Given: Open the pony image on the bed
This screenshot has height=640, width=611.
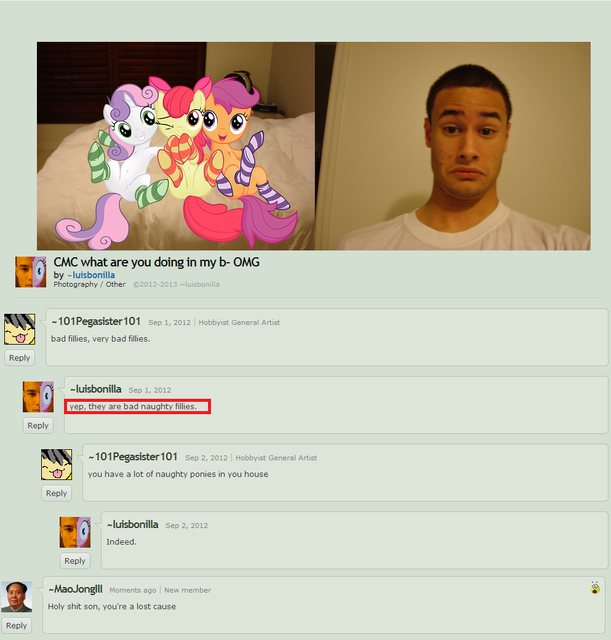Looking at the screenshot, I should coord(176,146).
